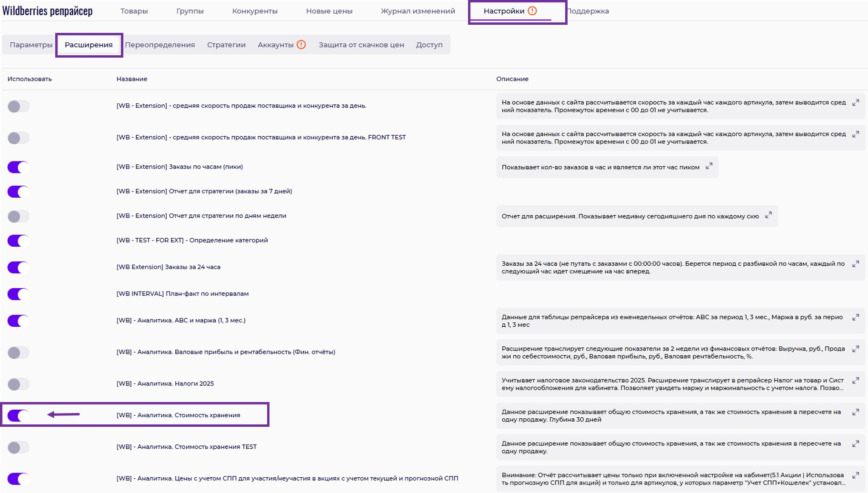Expand description for Отчет по дням недели
Image resolution: width=868 pixels, height=493 pixels.
pos(768,215)
